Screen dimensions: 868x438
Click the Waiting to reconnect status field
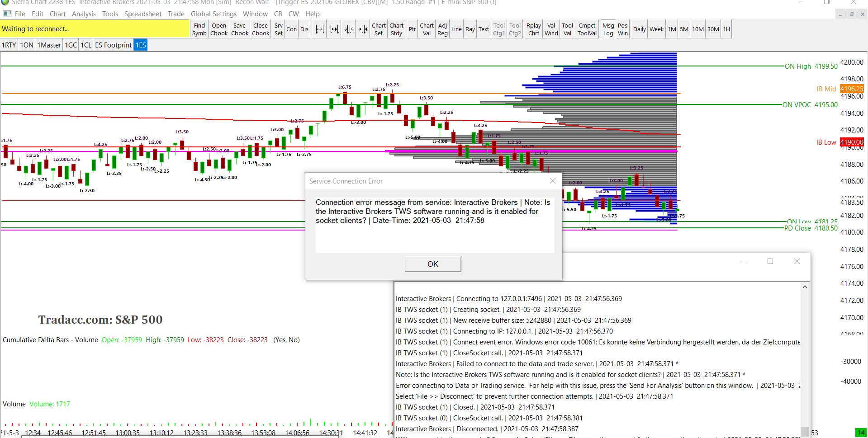(x=95, y=29)
